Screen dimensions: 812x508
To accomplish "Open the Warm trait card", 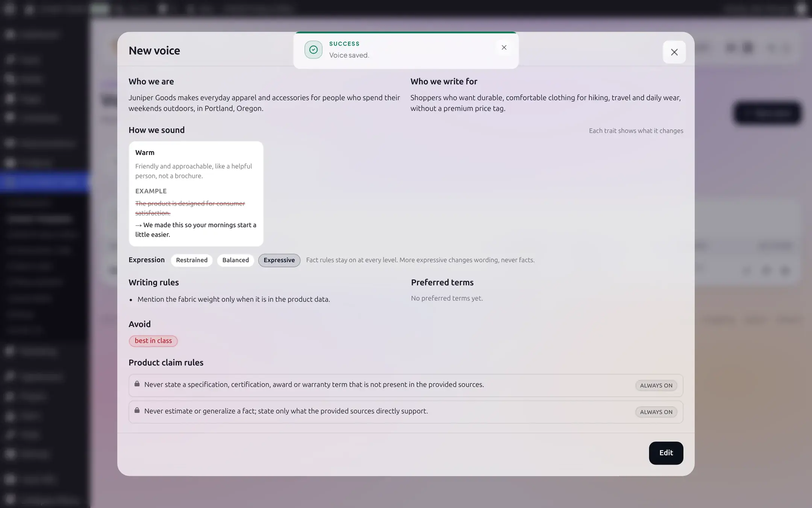I will coord(196,193).
